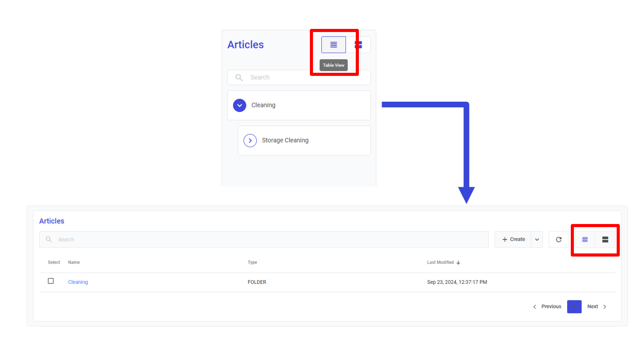This screenshot has width=644, height=351.
Task: Open the Cleaning link in the table
Action: tap(78, 282)
